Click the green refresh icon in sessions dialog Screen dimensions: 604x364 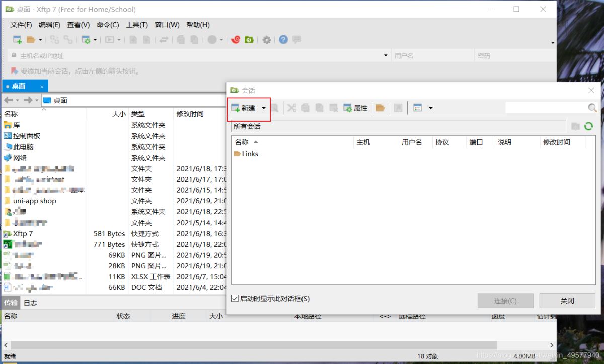(x=588, y=126)
